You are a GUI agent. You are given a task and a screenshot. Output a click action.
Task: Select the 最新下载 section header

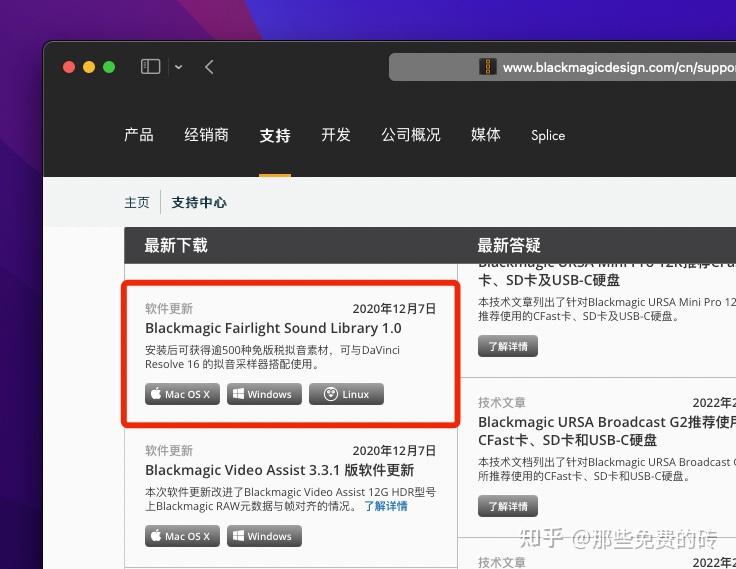point(176,245)
